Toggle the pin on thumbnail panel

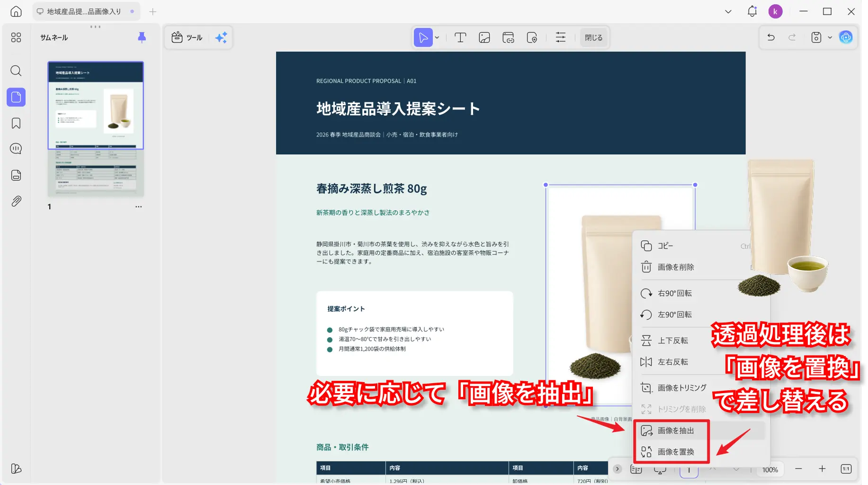point(142,37)
